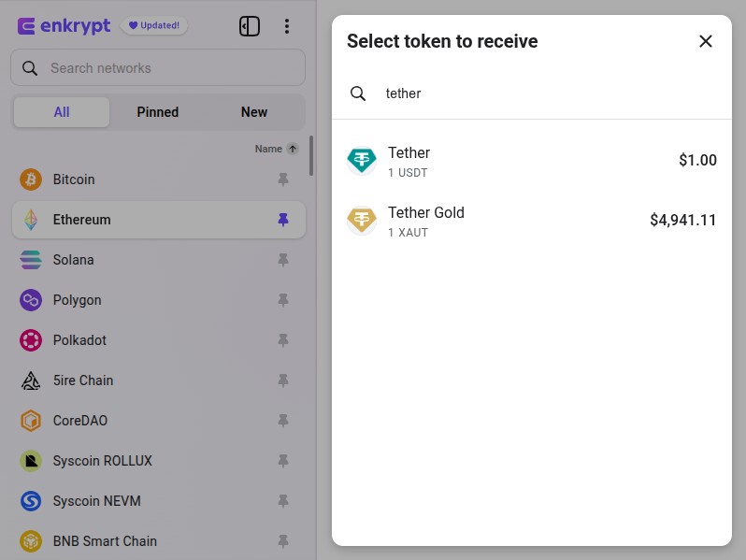746x560 pixels.
Task: Select the BNB Smart Chain network
Action: point(158,541)
